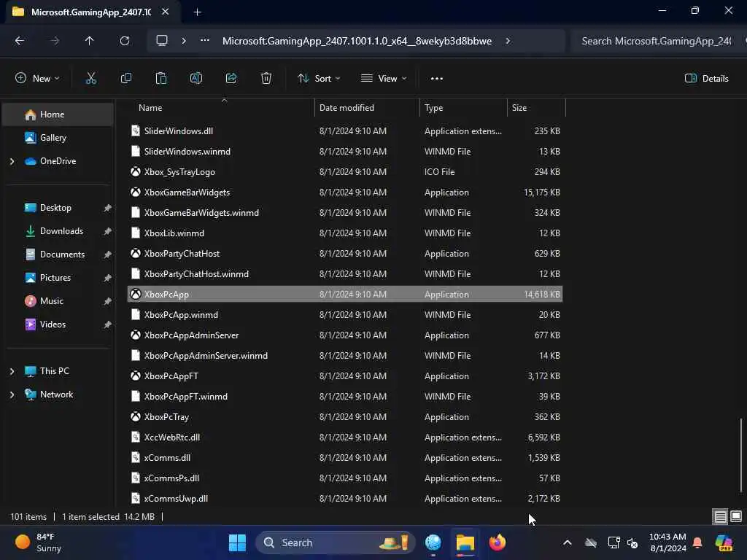Click the taskbar Search box
Image resolution: width=747 pixels, height=560 pixels.
[x=336, y=542]
